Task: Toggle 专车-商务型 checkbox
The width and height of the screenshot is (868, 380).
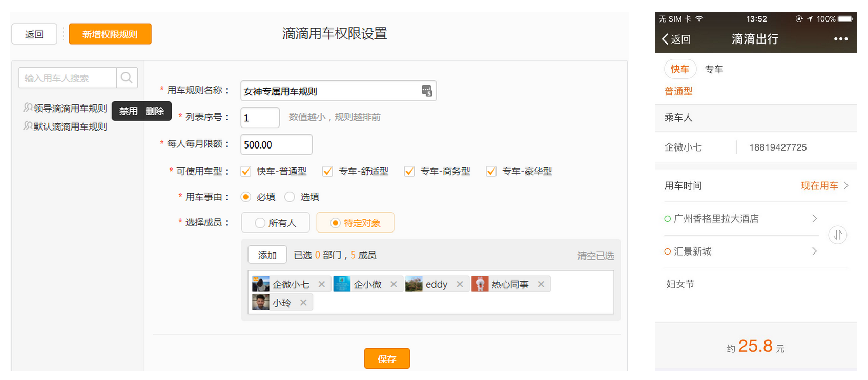Action: pyautogui.click(x=409, y=171)
